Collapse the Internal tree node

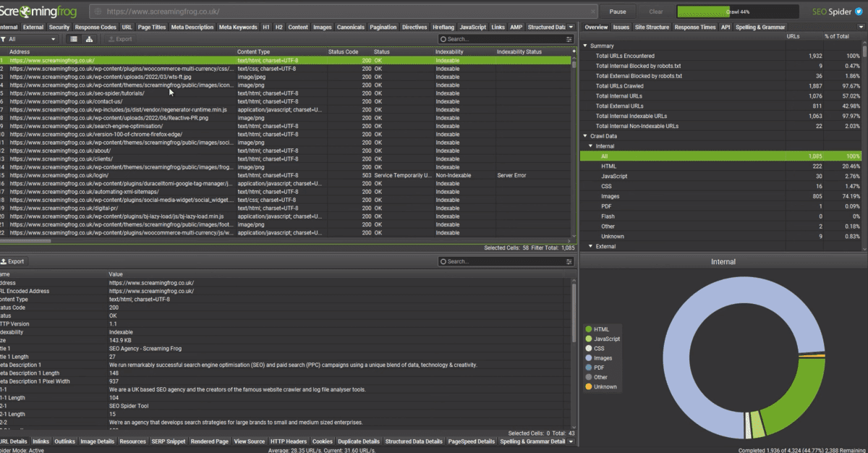click(590, 146)
